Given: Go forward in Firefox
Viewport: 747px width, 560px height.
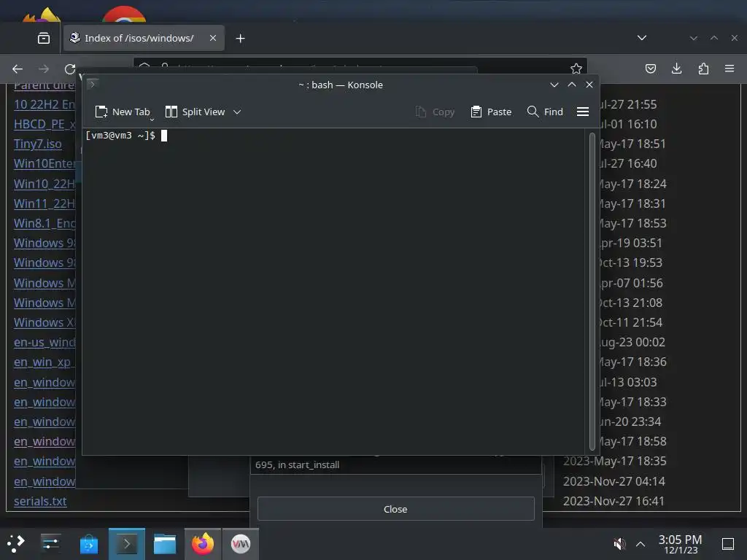Looking at the screenshot, I should coord(44,69).
